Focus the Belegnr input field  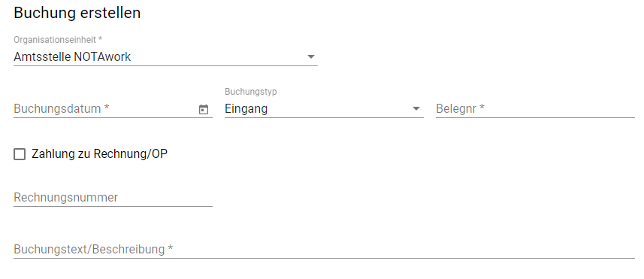click(x=535, y=109)
